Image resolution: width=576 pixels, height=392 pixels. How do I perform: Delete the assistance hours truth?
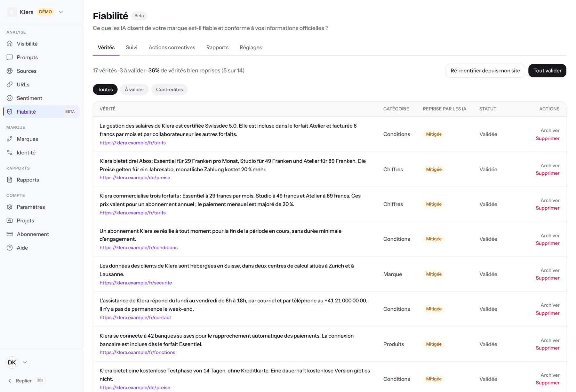[x=548, y=313]
